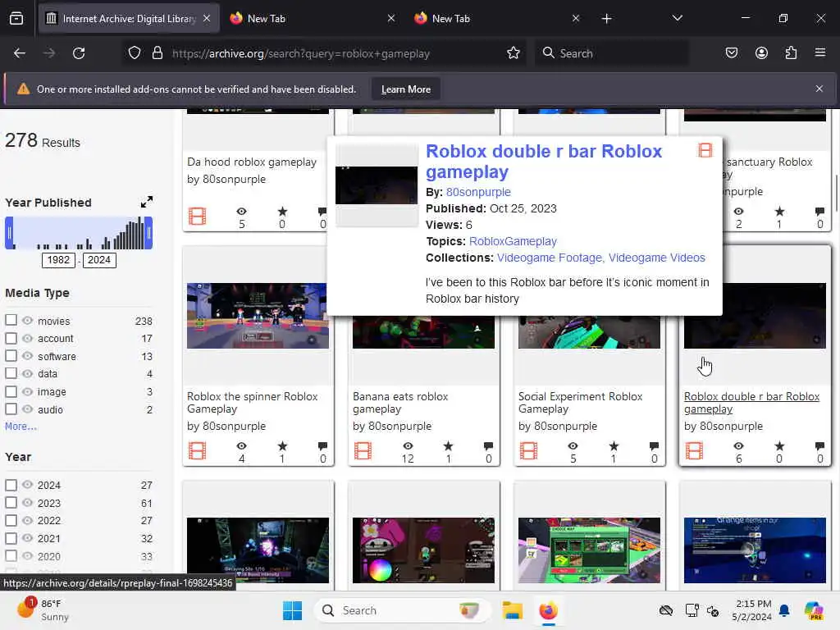
Task: Toggle the eye icon next to movies
Action: click(27, 321)
